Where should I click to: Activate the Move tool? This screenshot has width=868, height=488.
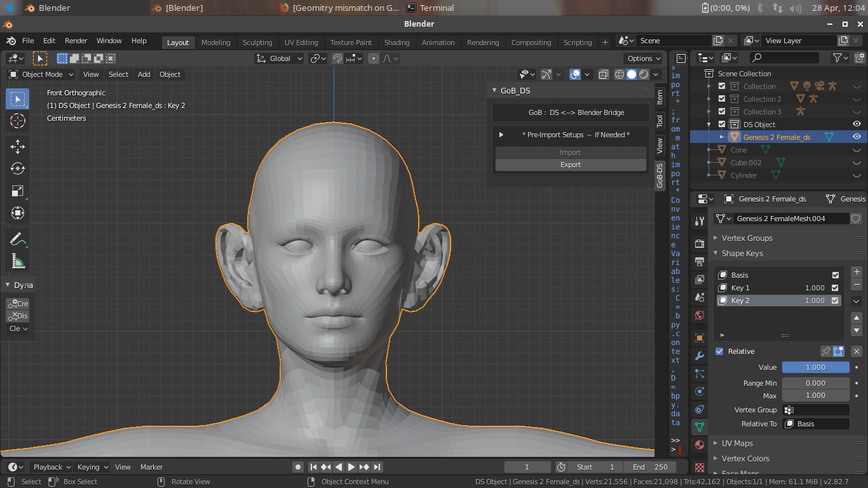click(18, 147)
